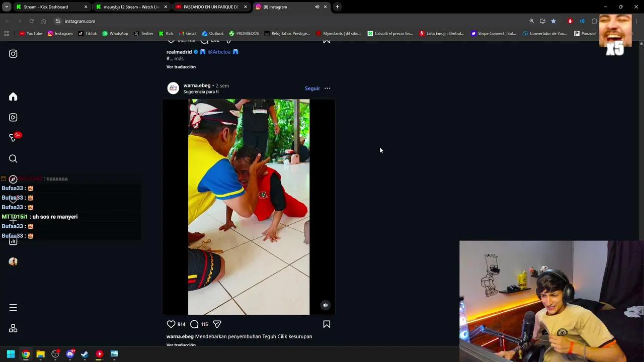Open the Más hamburger menu at sidebar bottom

tap(13, 307)
